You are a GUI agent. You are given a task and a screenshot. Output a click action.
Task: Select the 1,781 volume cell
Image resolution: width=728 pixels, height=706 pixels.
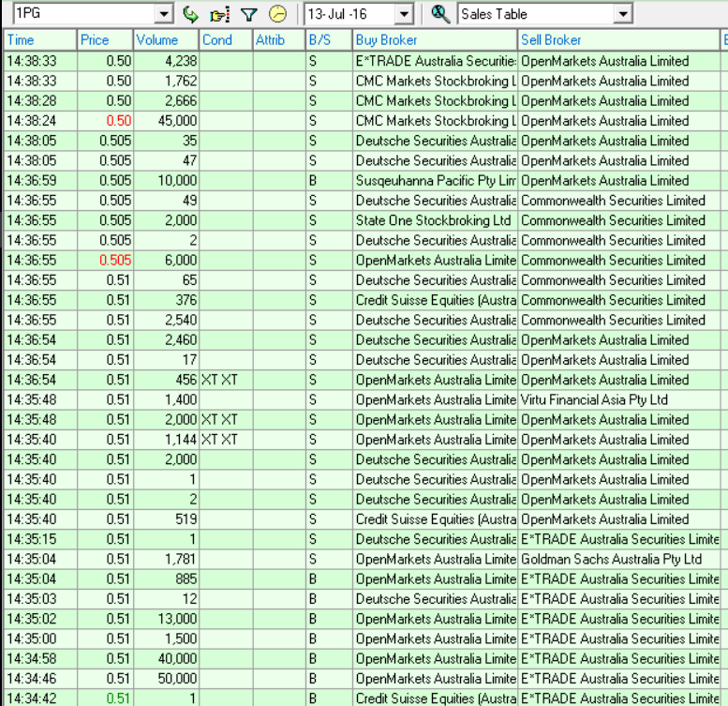click(x=166, y=559)
